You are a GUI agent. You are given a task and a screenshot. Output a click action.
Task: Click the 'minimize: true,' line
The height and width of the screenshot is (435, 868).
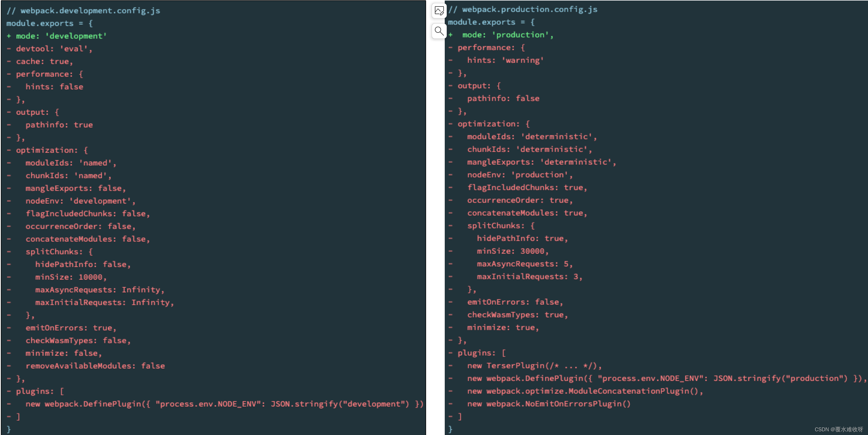coord(503,328)
